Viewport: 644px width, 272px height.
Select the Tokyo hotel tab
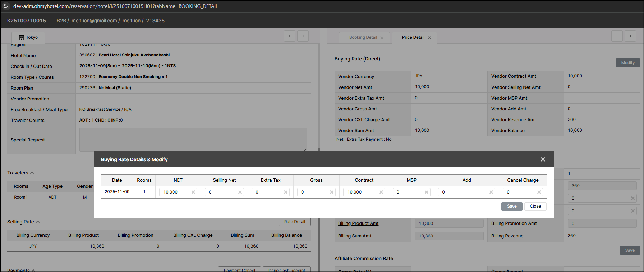(x=28, y=37)
